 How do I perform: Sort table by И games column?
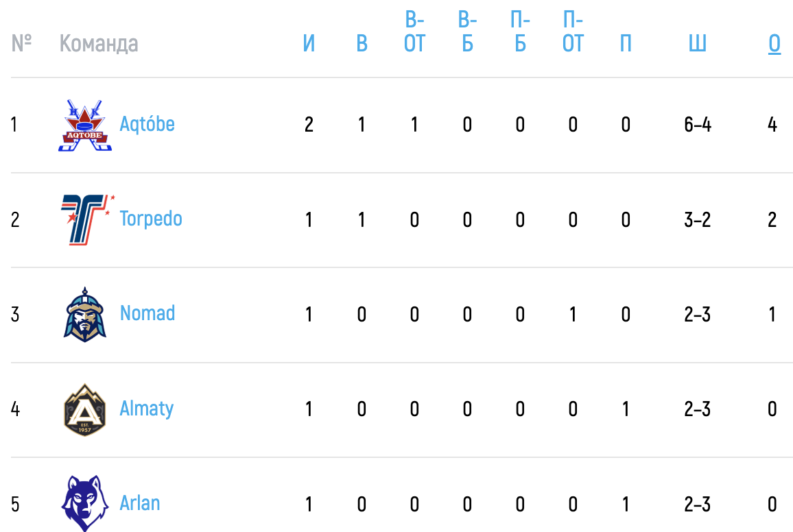click(x=309, y=43)
